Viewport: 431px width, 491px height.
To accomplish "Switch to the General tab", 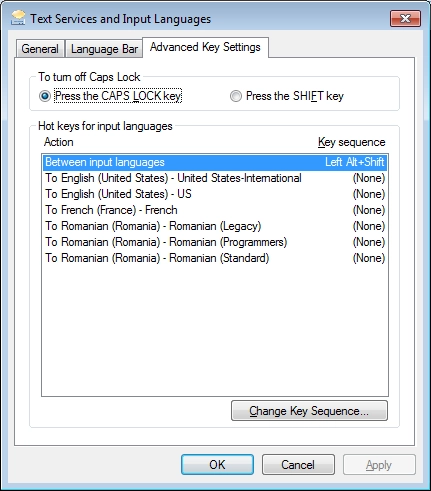I will point(40,49).
